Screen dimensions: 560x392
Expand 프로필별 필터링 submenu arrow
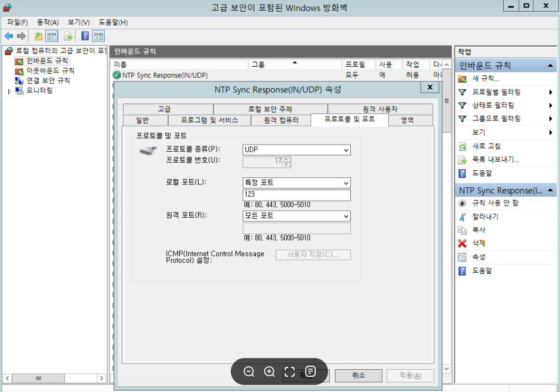point(551,92)
